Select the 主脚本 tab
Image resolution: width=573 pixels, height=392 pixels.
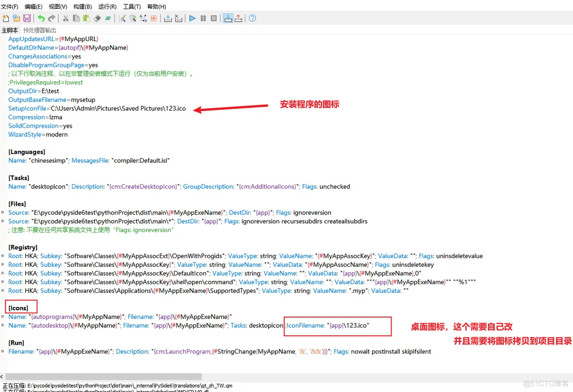pyautogui.click(x=10, y=30)
